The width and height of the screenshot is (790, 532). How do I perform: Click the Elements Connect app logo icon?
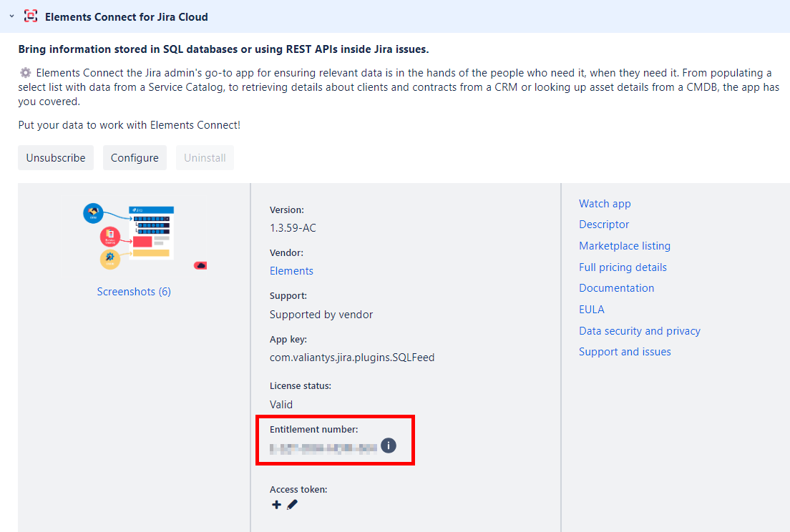[x=31, y=16]
